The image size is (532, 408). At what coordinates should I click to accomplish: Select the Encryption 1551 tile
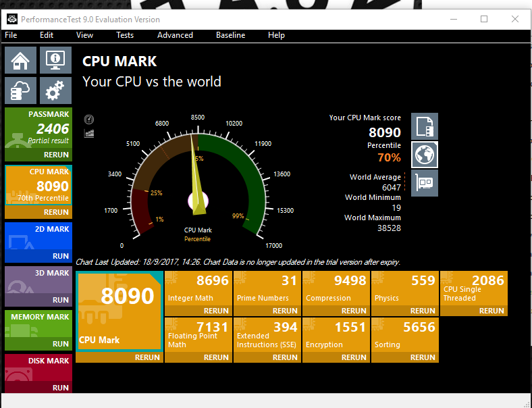(x=336, y=335)
